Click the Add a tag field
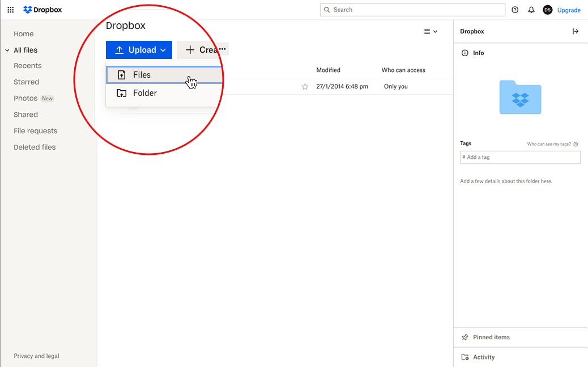Viewport: 588px width, 367px height. [x=520, y=157]
